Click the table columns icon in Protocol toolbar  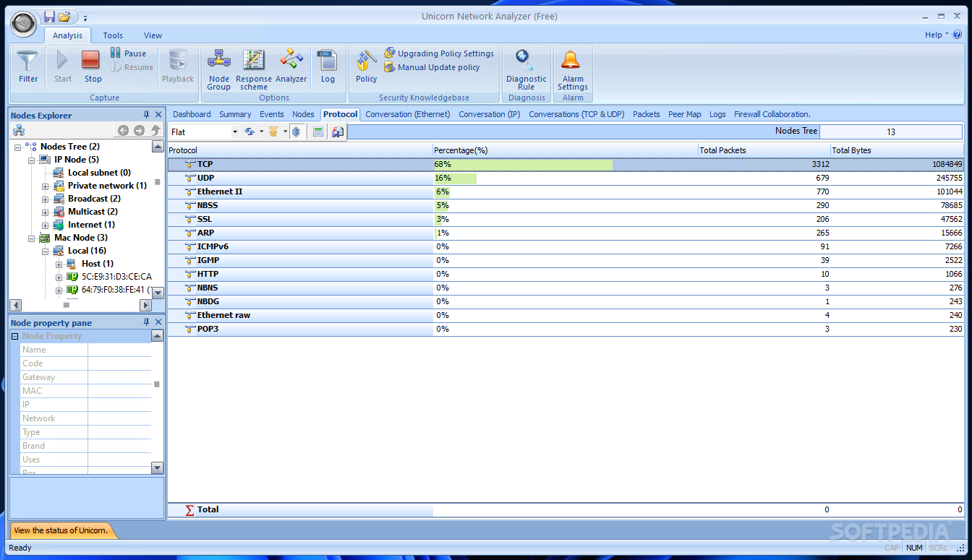point(318,132)
